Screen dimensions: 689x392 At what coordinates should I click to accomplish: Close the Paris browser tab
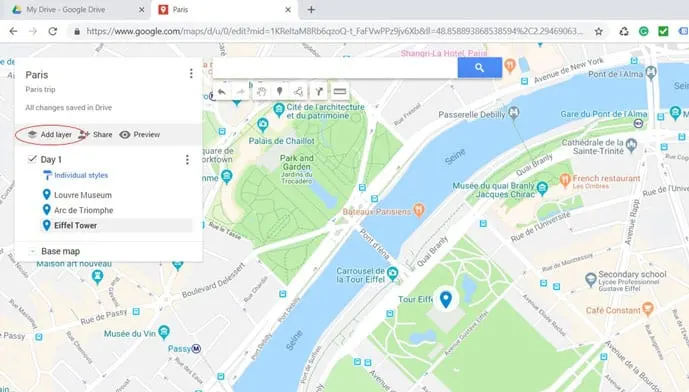click(288, 10)
